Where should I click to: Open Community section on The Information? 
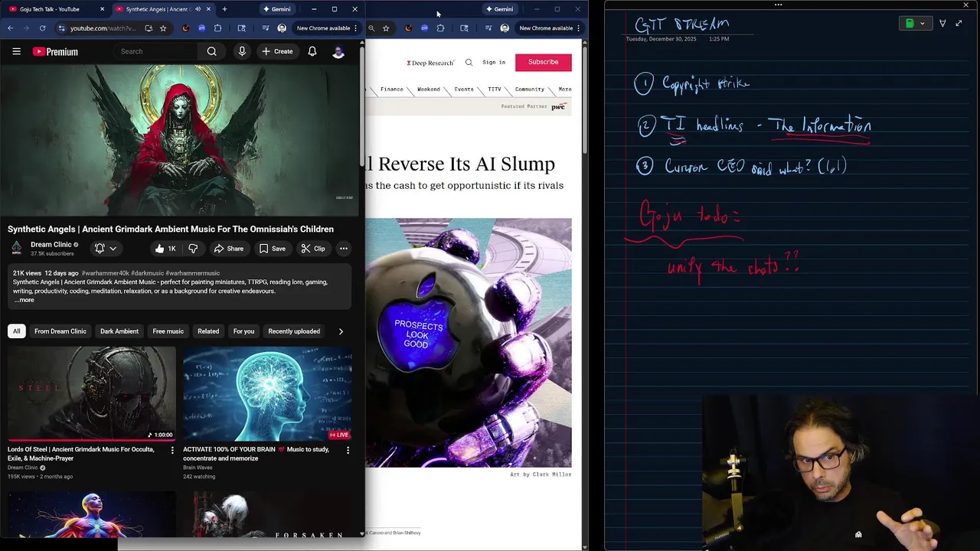point(530,90)
